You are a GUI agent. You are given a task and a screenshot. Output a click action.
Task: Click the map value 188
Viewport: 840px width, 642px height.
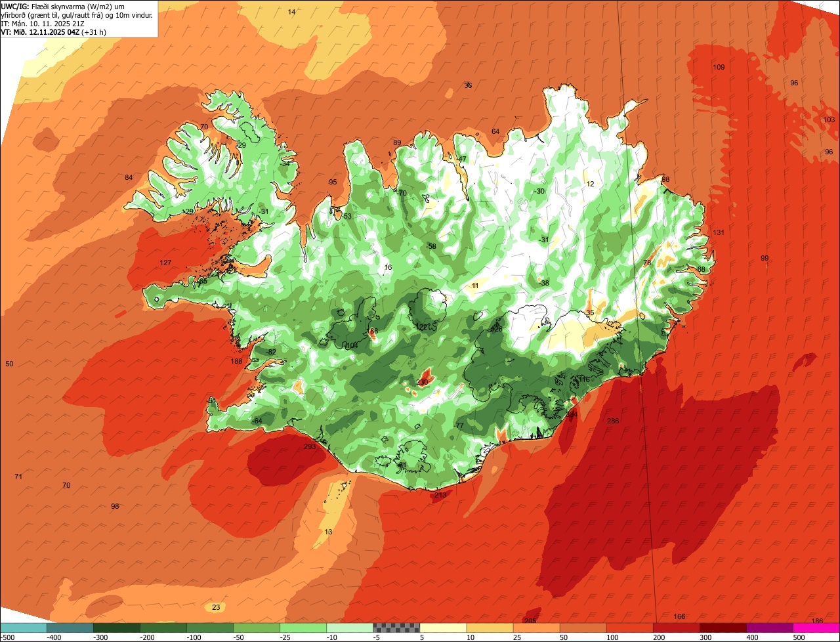click(x=236, y=362)
